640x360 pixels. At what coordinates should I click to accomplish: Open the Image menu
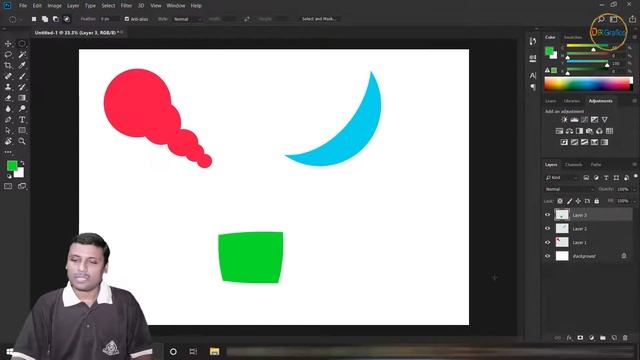54,6
